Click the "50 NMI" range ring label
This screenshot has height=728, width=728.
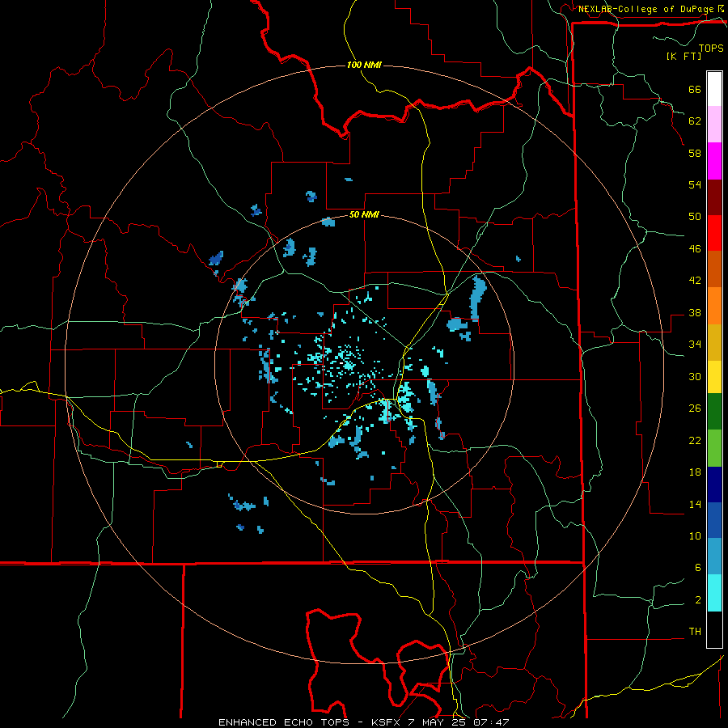click(364, 215)
